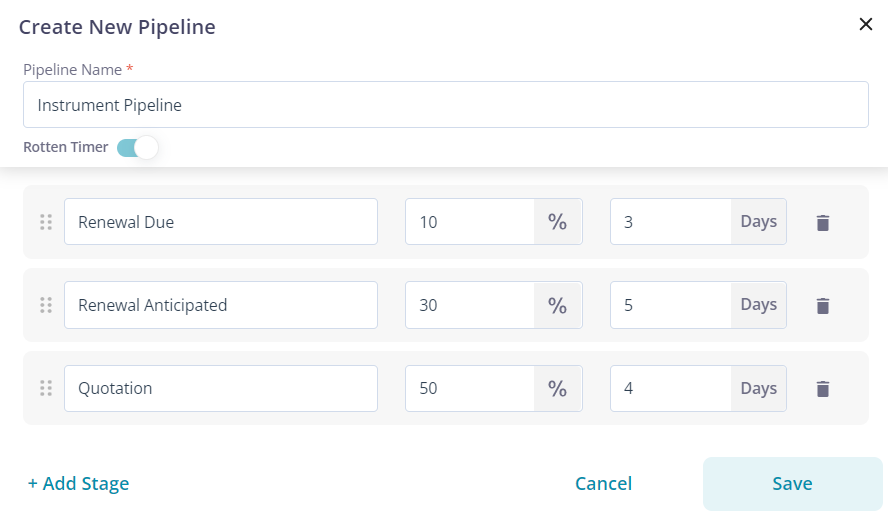Grab drag handle of Renewal Due row
Image resolution: width=888 pixels, height=519 pixels.
tap(45, 222)
